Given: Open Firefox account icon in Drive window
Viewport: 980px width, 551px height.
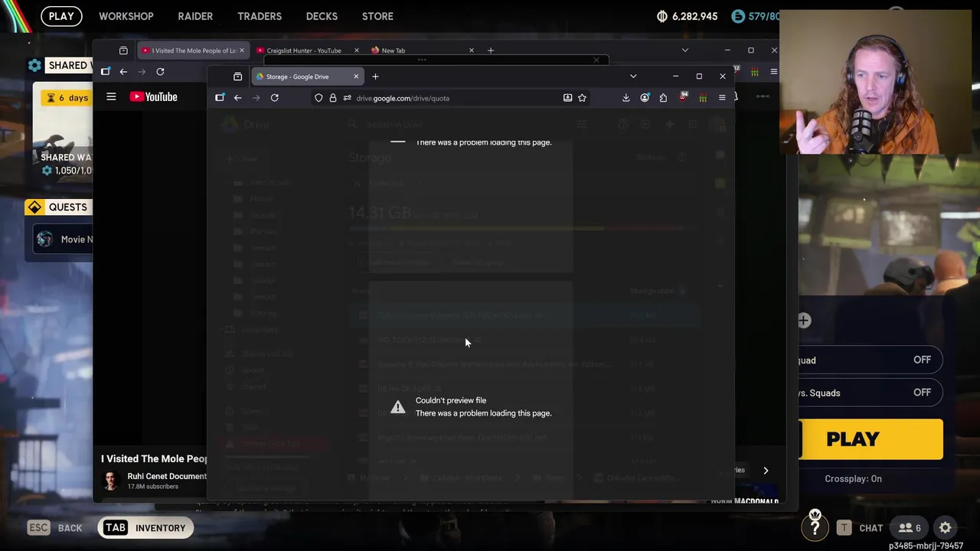Looking at the screenshot, I should tap(645, 98).
